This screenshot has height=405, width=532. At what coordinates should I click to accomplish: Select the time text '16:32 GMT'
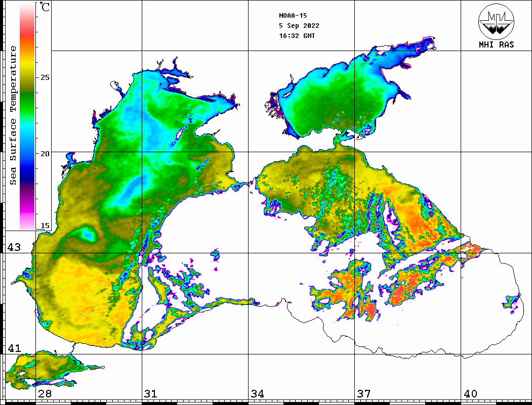297,35
